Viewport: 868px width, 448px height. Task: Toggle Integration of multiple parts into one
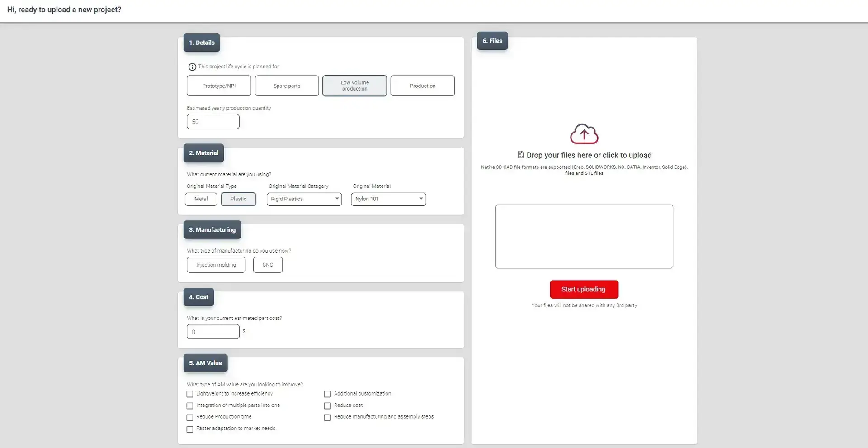(x=190, y=406)
